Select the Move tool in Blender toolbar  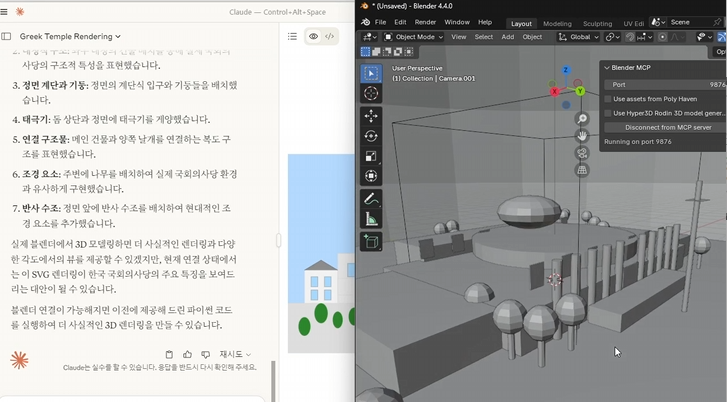click(x=371, y=116)
